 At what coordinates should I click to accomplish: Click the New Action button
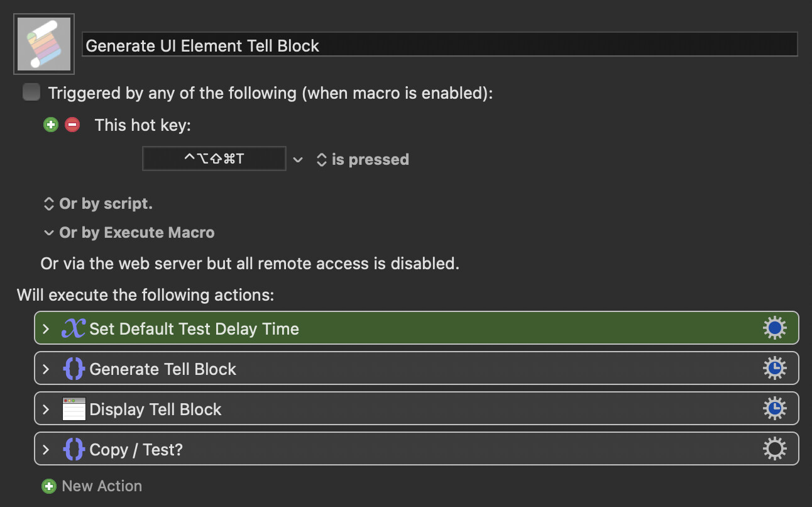(92, 486)
